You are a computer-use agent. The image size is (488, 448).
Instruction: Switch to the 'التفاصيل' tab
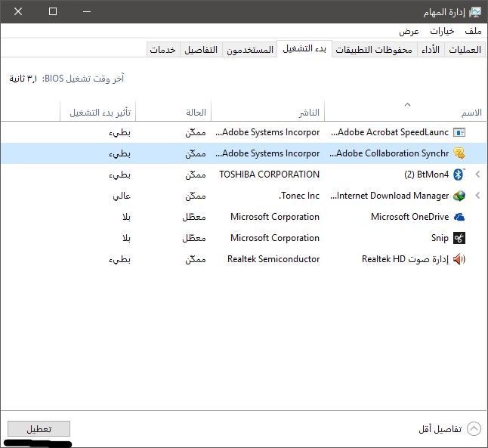coord(201,50)
